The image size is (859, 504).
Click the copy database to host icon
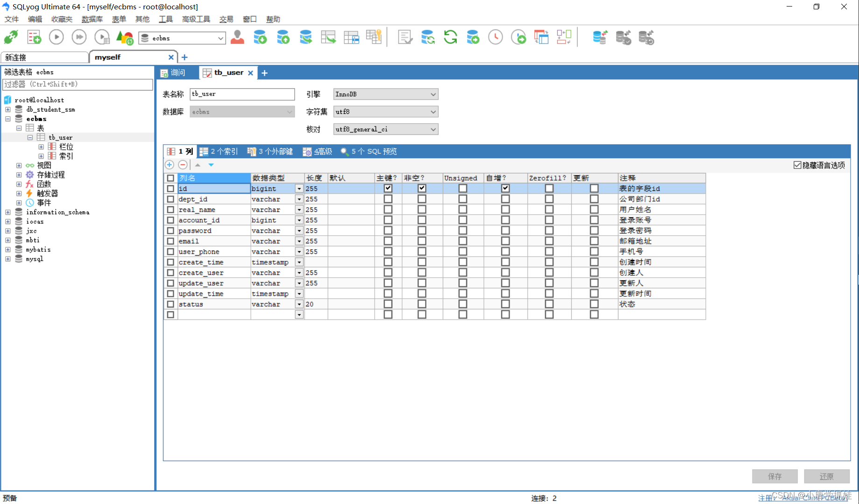click(x=306, y=37)
